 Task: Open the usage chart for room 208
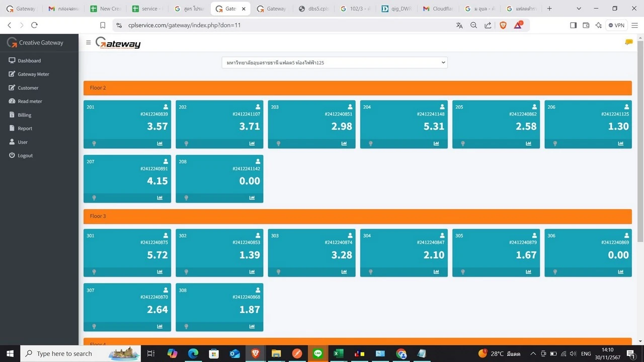click(x=252, y=198)
